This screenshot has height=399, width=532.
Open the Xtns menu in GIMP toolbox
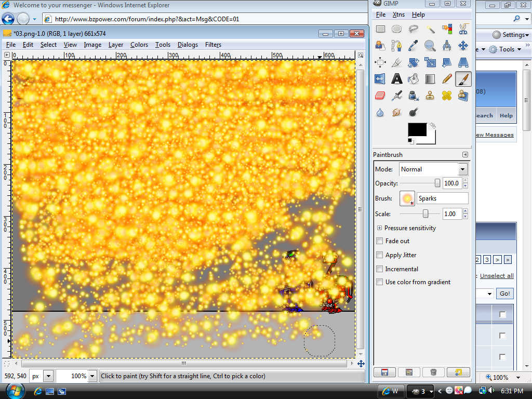coord(398,14)
